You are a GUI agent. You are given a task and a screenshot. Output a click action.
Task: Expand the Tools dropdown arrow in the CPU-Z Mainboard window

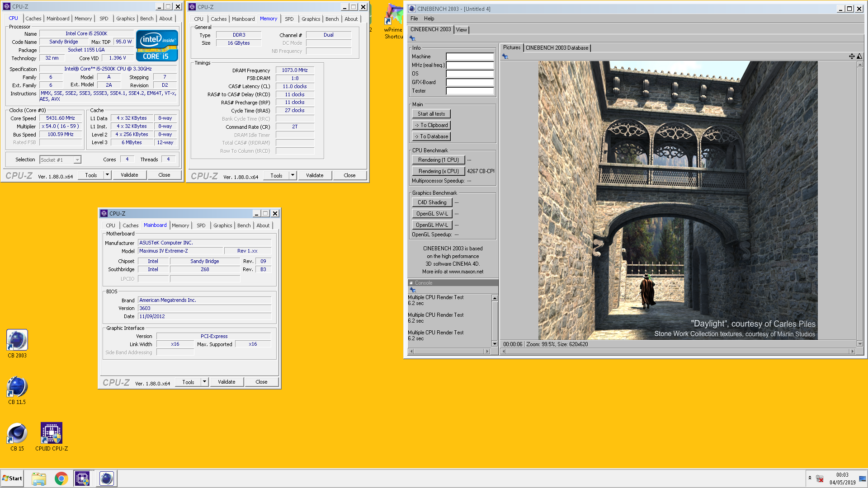(x=204, y=382)
